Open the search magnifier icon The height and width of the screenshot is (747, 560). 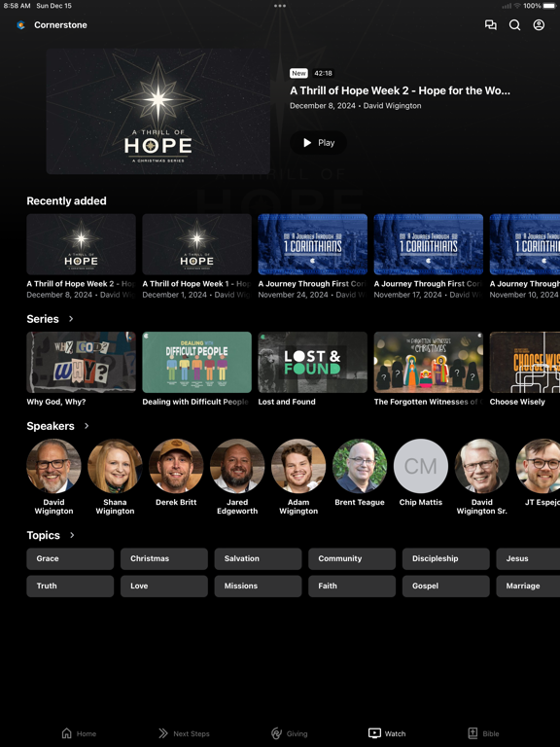tap(514, 24)
